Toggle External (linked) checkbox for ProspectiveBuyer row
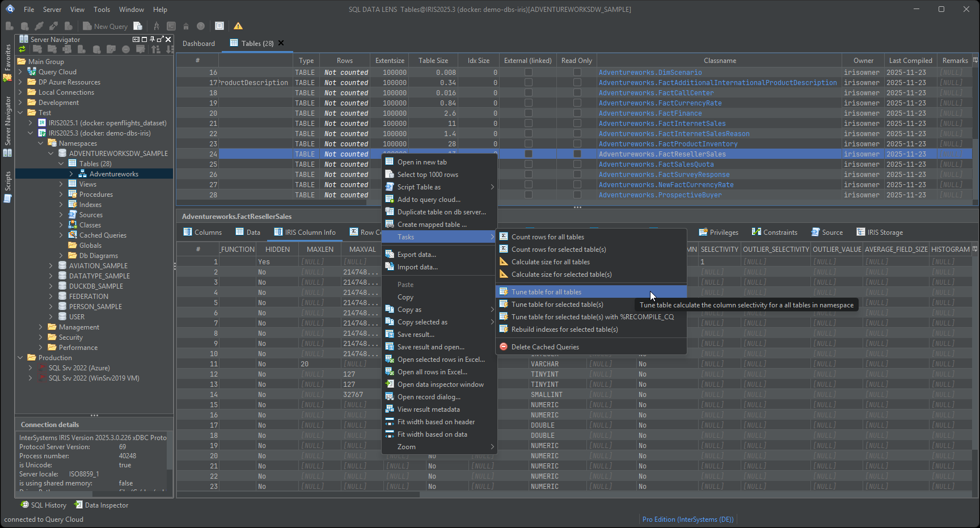Viewport: 980px width, 528px height. (529, 195)
